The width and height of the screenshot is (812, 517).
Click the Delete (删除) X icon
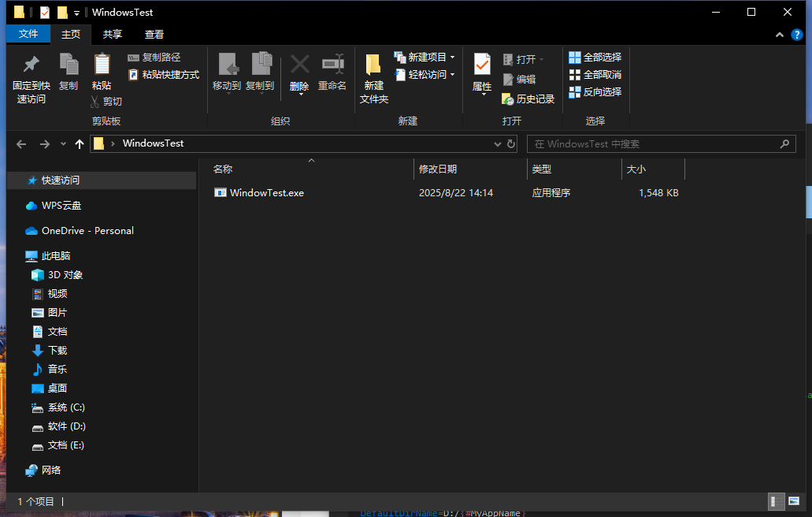coord(299,65)
